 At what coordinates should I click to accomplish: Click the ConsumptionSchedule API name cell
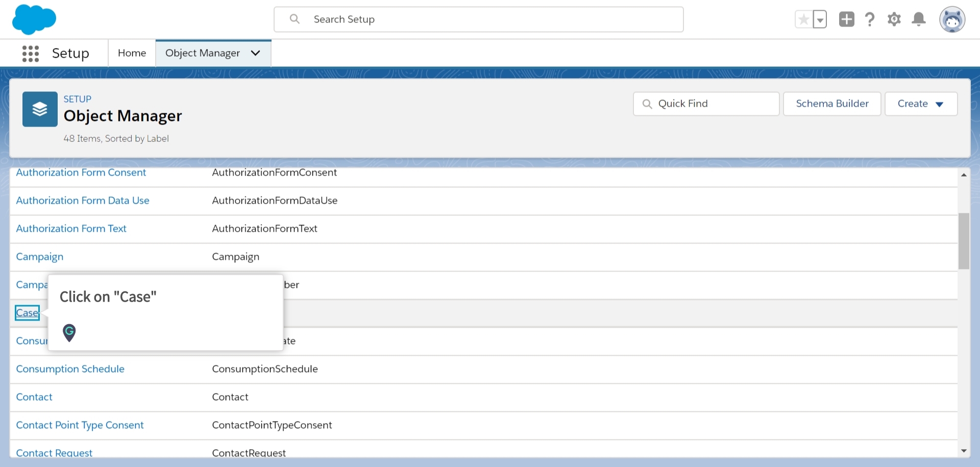[265, 369]
